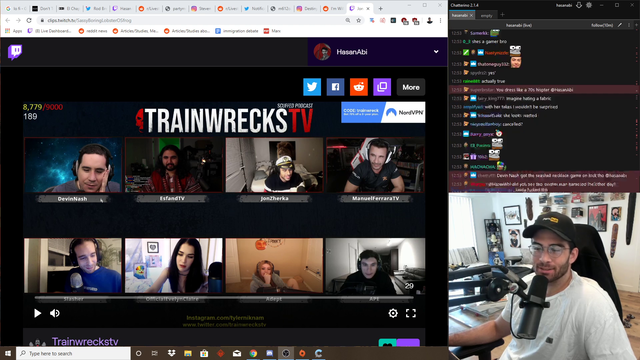The image size is (640, 360).
Task: Select the empty Chatterino tab
Action: (487, 16)
